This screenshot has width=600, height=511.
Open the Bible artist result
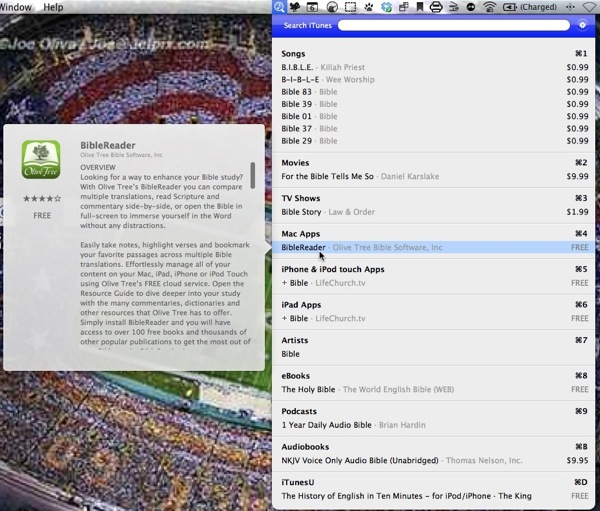tap(434, 354)
